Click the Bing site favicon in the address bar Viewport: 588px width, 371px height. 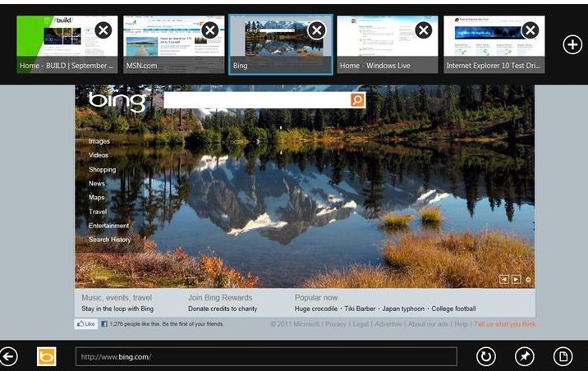(47, 356)
